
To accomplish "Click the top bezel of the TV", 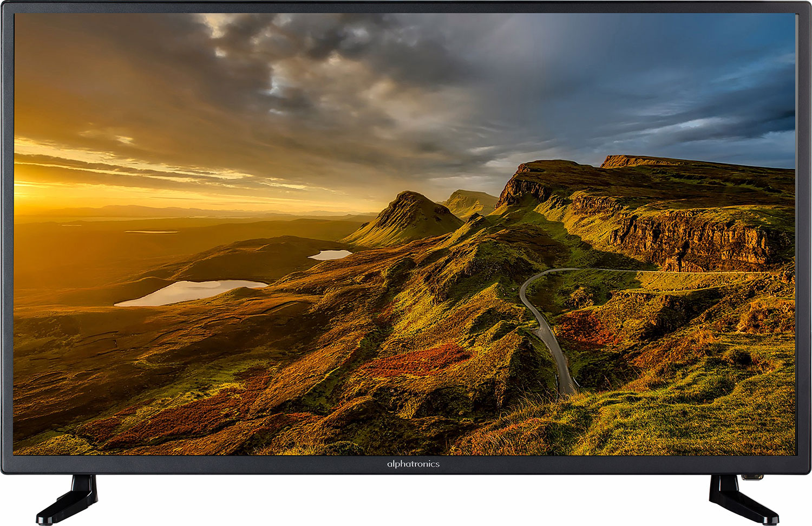I will (x=406, y=7).
